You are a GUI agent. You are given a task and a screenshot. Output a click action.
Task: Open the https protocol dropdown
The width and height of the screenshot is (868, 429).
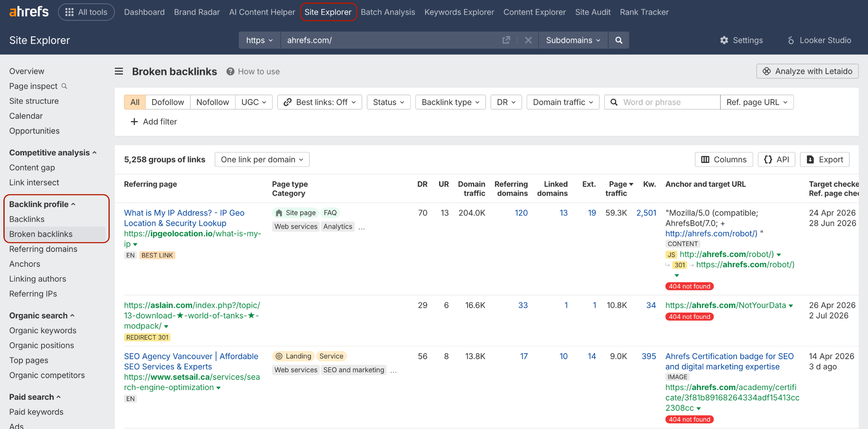[259, 40]
